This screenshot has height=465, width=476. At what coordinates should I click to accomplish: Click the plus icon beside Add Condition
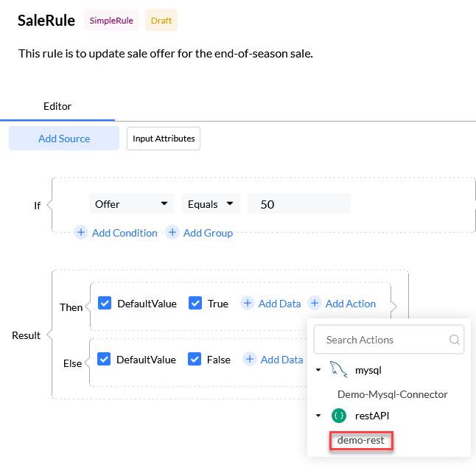(x=81, y=233)
